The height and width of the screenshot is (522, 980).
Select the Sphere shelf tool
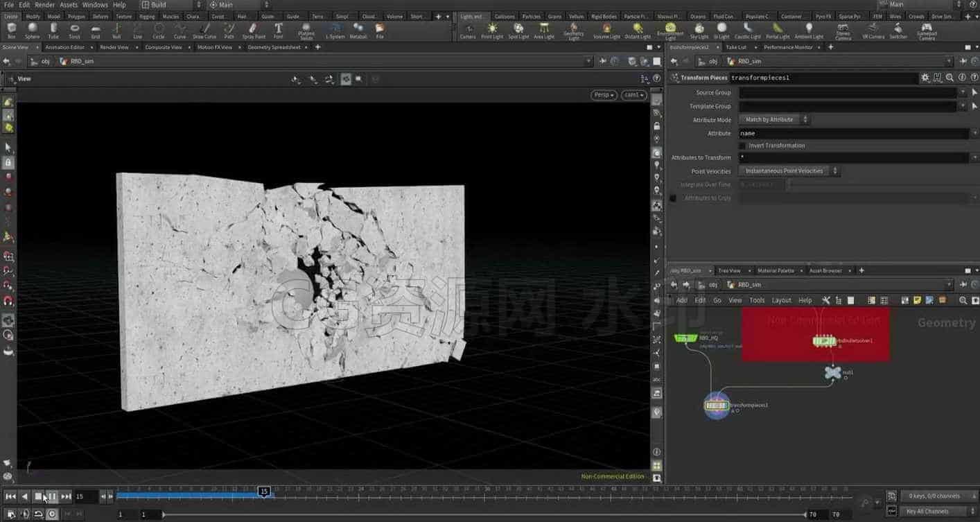[x=33, y=31]
